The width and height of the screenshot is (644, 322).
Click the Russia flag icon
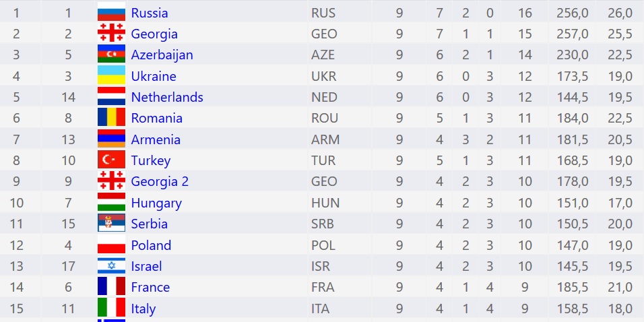(x=111, y=11)
